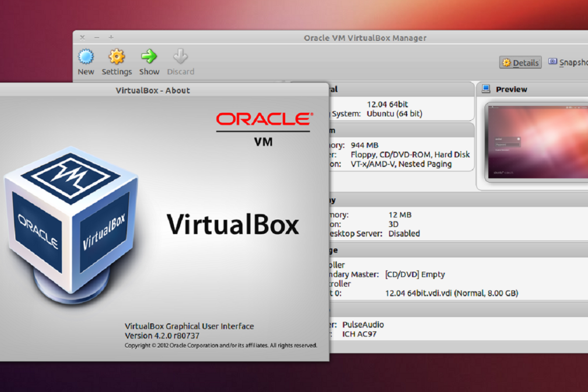The image size is (588, 392).
Task: Click the VirtualBox cube logo
Action: click(x=71, y=219)
